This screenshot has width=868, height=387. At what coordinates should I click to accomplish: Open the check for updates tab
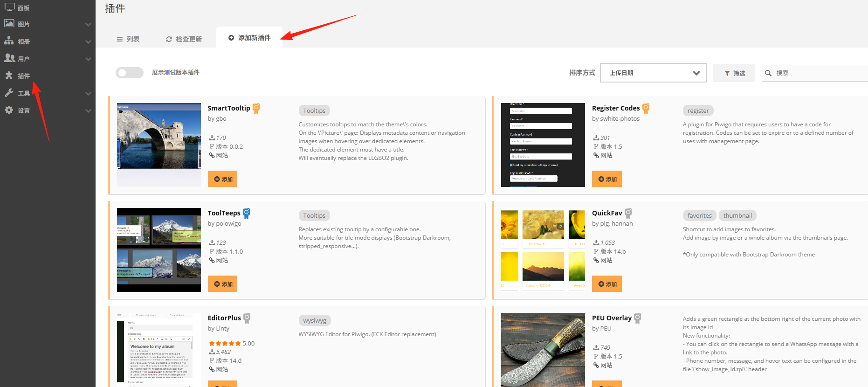click(x=184, y=39)
